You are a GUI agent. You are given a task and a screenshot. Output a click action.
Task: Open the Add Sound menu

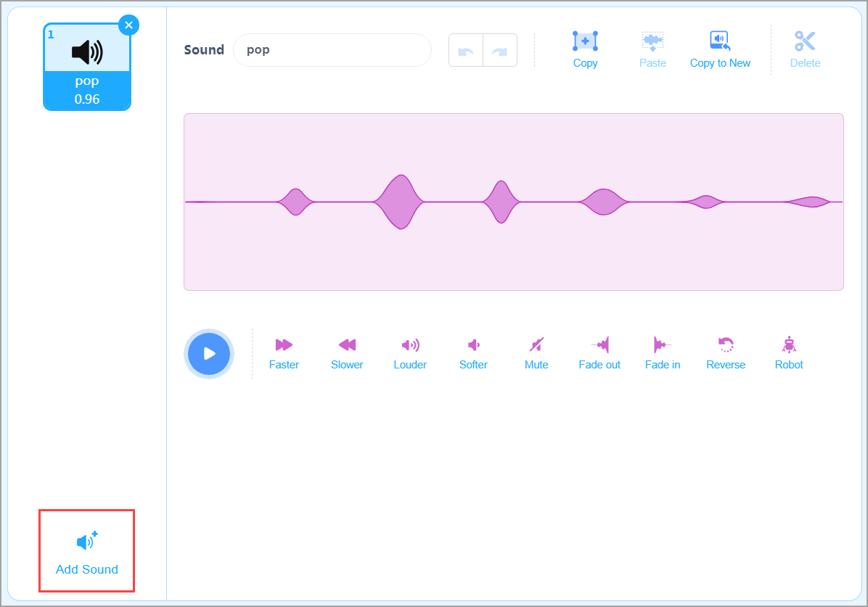86,550
